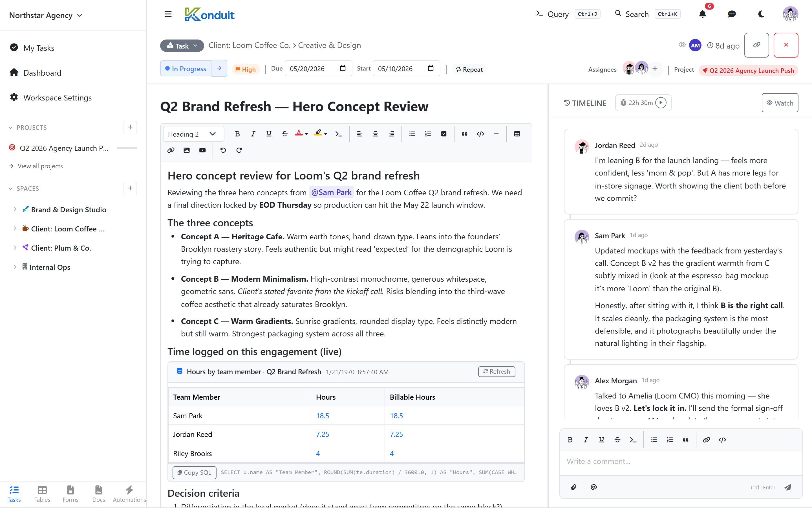Toggle Repeat for this task
812x508 pixels.
point(469,69)
